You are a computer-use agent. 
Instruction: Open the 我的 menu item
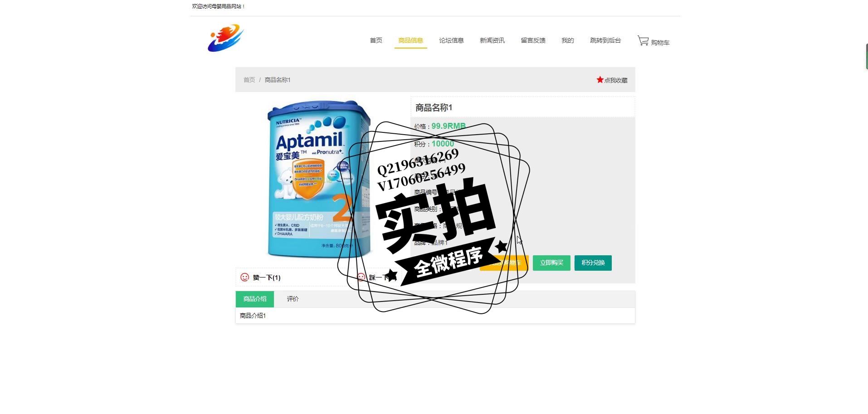tap(568, 40)
